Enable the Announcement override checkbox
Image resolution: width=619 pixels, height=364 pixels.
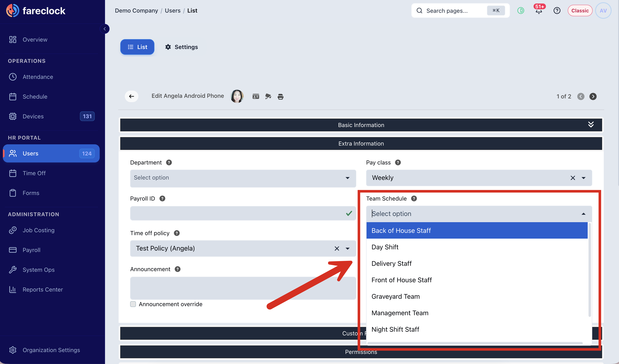(x=133, y=304)
